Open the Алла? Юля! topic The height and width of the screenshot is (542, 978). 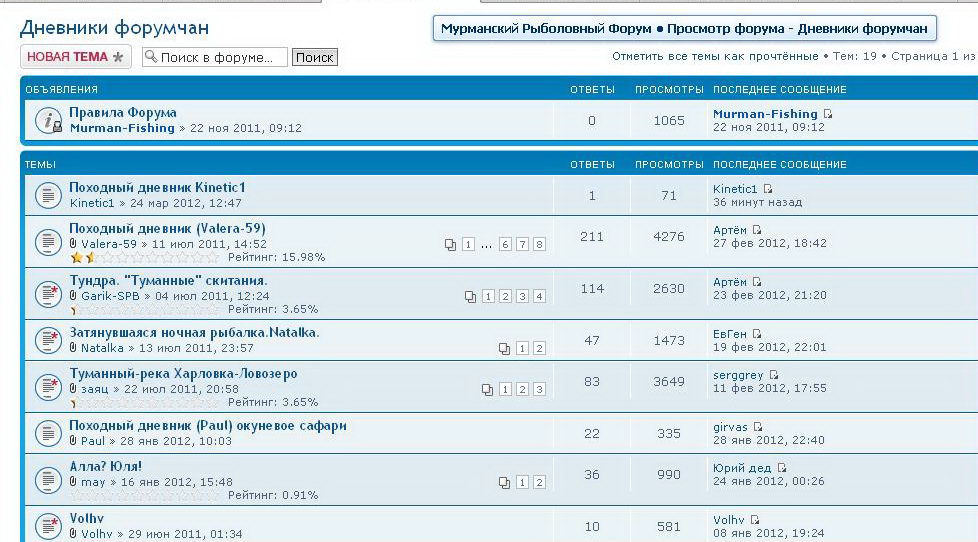(x=106, y=466)
